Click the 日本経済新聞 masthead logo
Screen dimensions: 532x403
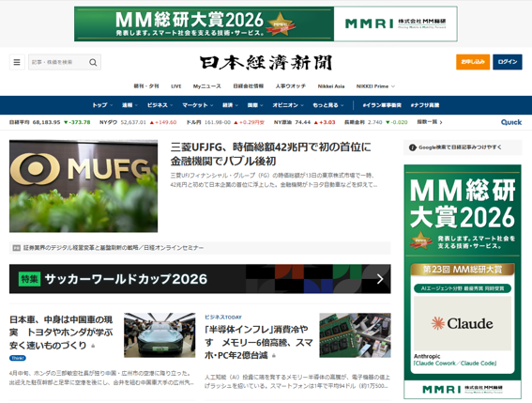click(266, 63)
